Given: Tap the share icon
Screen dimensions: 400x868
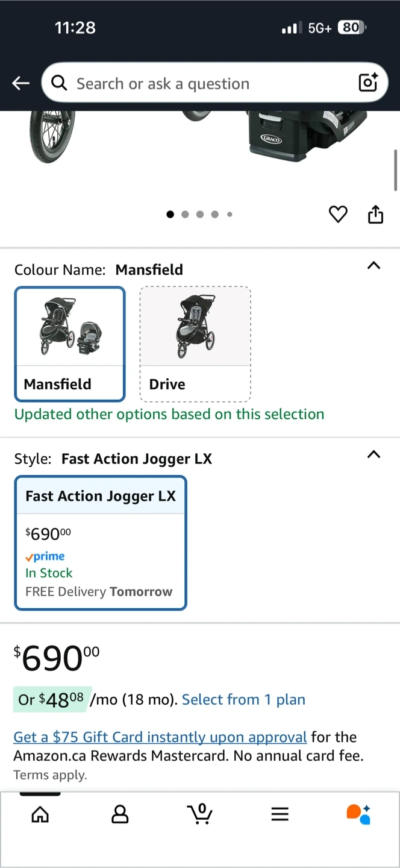Looking at the screenshot, I should 375,214.
